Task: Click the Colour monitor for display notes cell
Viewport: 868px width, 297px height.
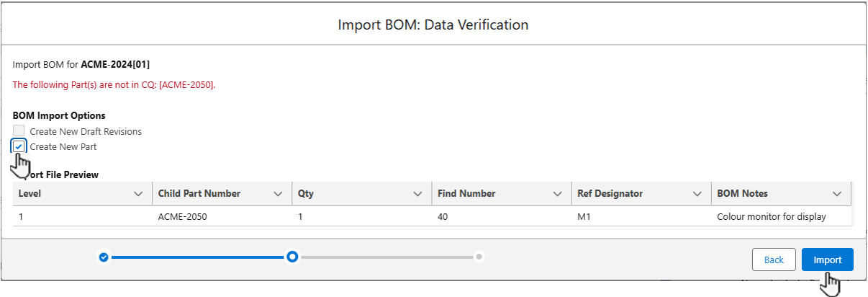Action: pos(771,216)
